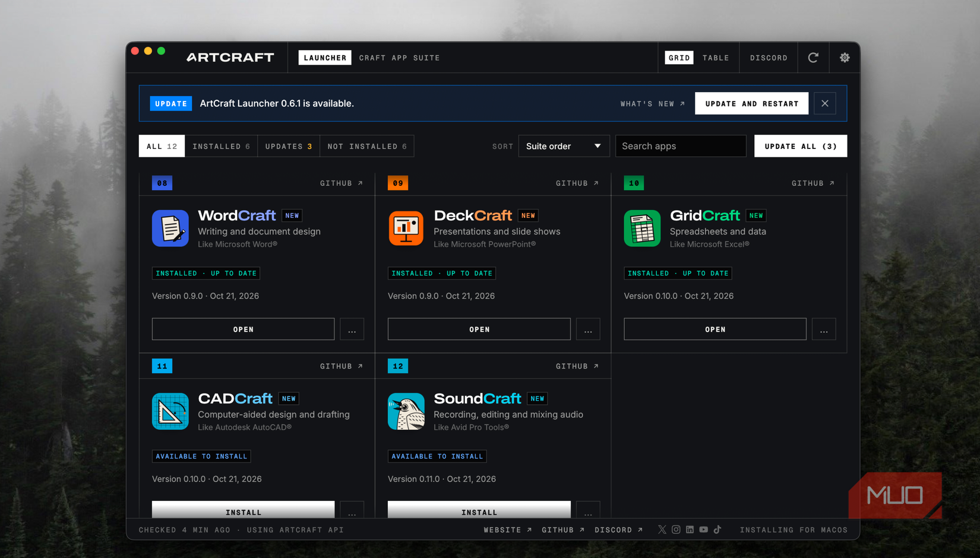This screenshot has height=558, width=980.
Task: Install SoundCraft
Action: click(479, 510)
